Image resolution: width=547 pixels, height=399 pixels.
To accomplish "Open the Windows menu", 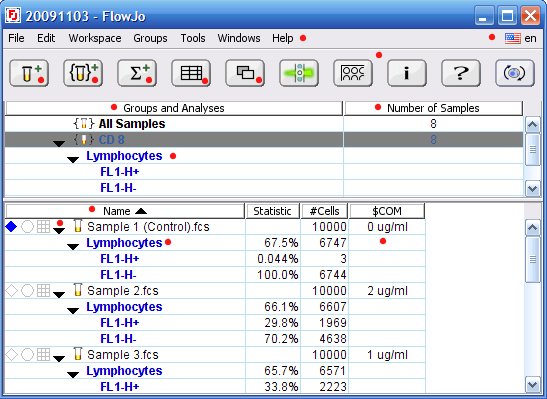I will (x=239, y=38).
